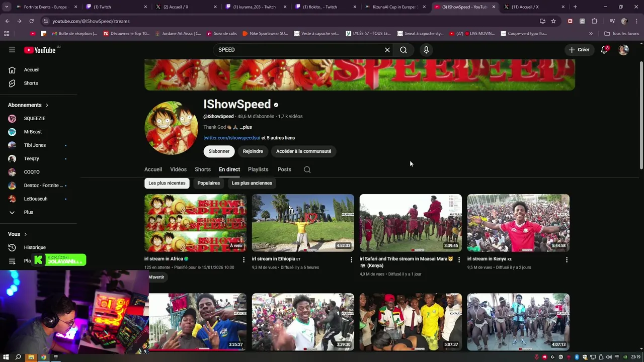Open the Safari and Tribe stream thumbnail
The height and width of the screenshot is (362, 644).
tap(411, 223)
